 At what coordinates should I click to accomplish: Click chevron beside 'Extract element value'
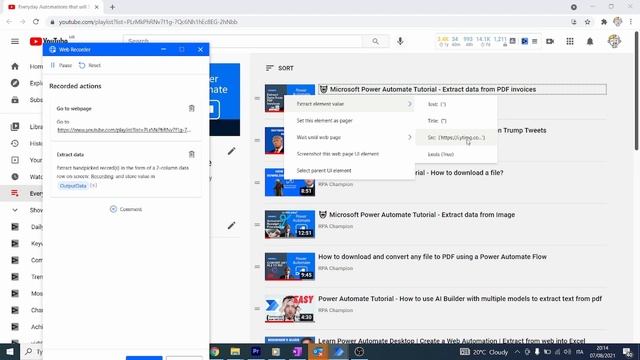[409, 104]
